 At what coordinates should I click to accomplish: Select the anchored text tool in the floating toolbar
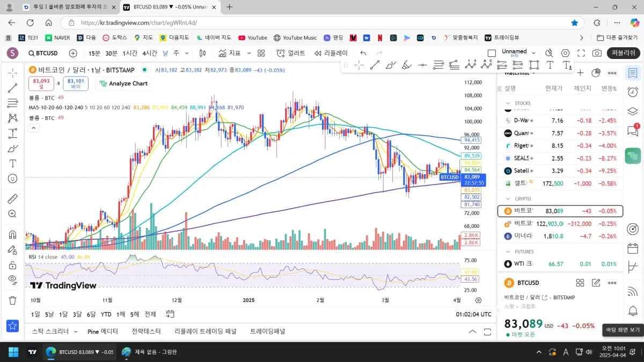(567, 65)
